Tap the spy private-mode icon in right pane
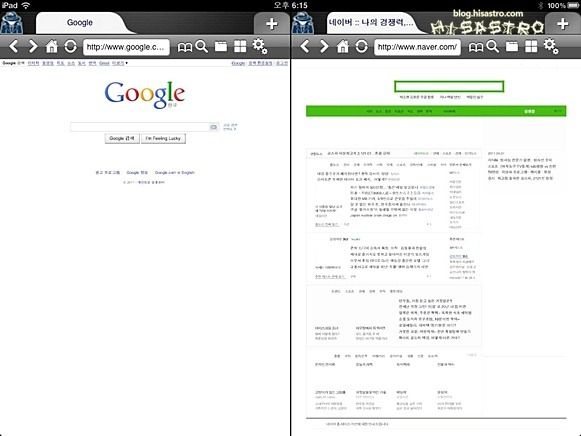This screenshot has width=581, height=436. (x=303, y=23)
